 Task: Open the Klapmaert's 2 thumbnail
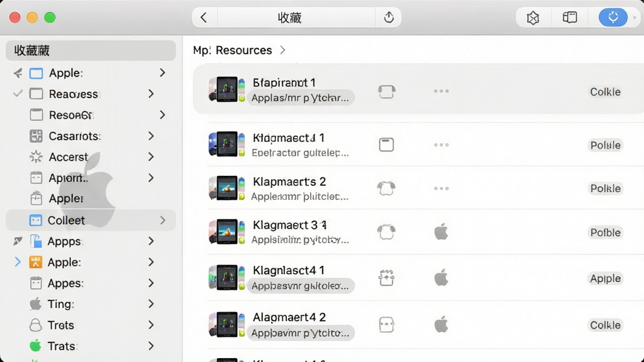[x=226, y=188]
